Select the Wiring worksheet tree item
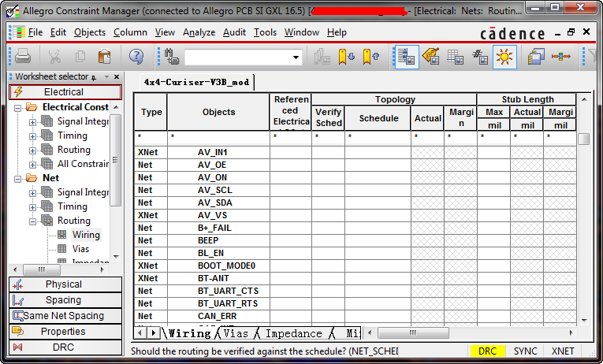The image size is (603, 364). coord(86,235)
